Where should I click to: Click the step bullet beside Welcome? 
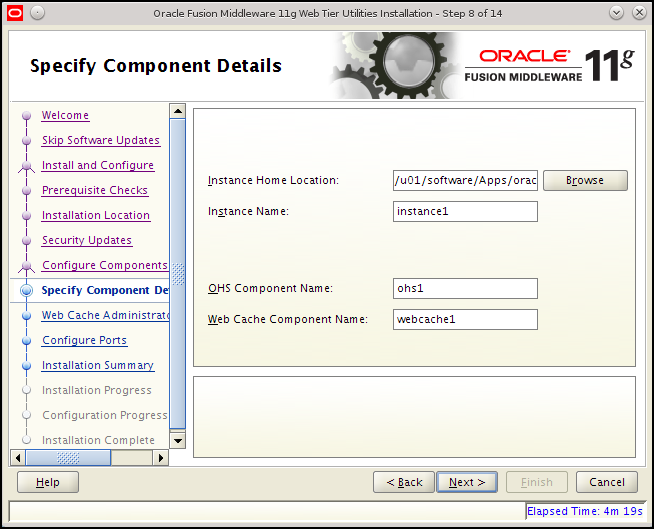coord(27,116)
